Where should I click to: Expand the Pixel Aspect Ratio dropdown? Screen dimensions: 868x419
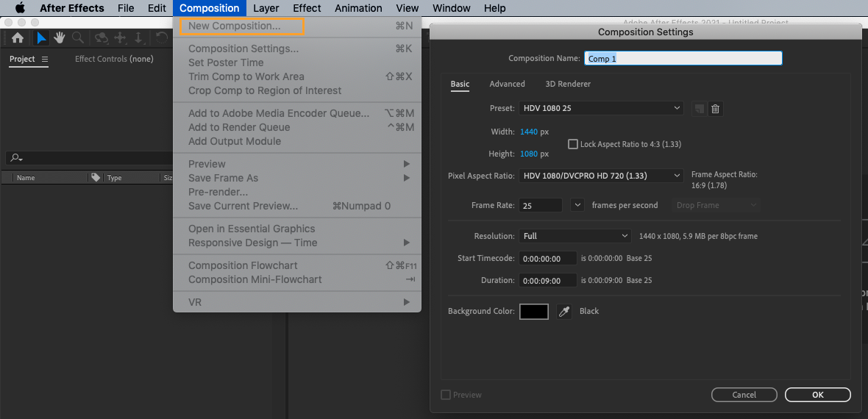pos(601,176)
